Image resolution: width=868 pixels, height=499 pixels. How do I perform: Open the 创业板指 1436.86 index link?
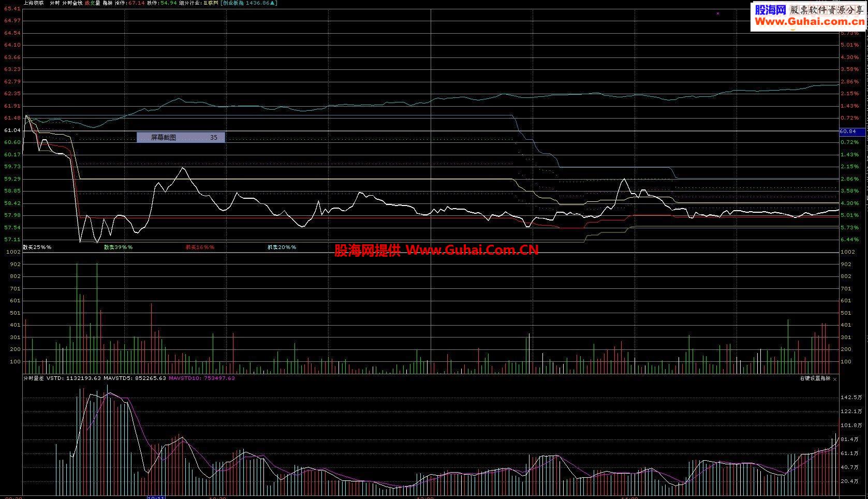(249, 3)
